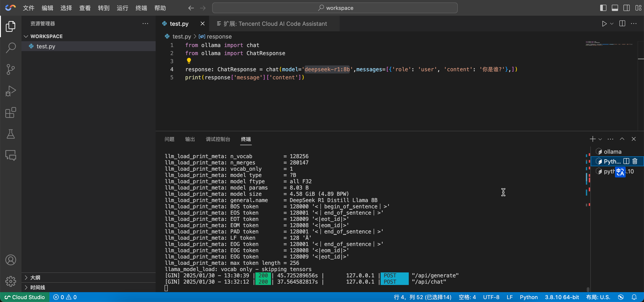Open the 终端 menu in menu bar
644x302 pixels.
[141, 8]
